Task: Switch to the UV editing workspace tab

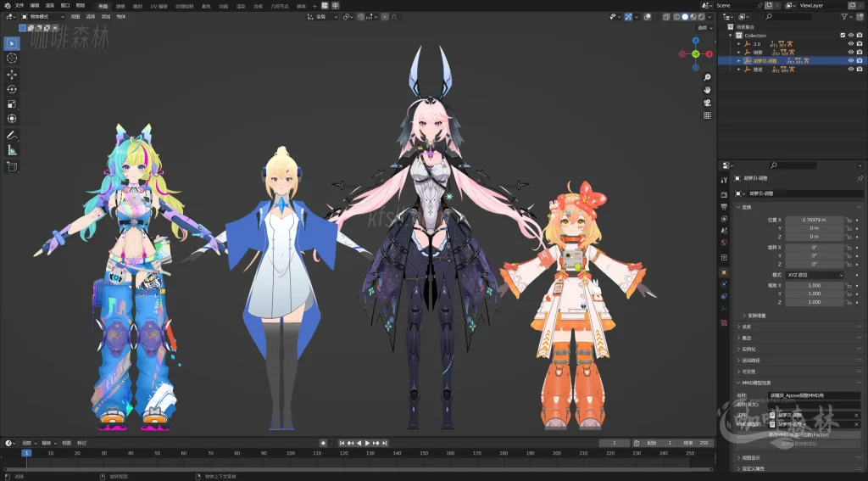Action: (x=159, y=6)
